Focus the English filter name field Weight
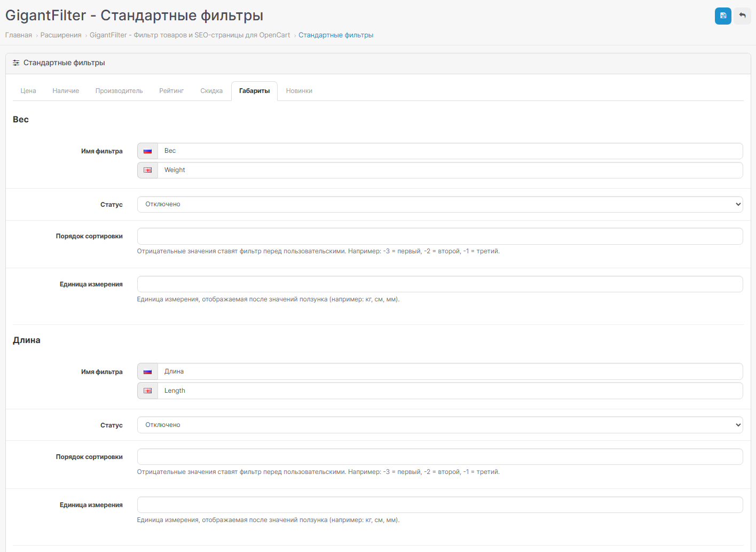 pos(450,170)
